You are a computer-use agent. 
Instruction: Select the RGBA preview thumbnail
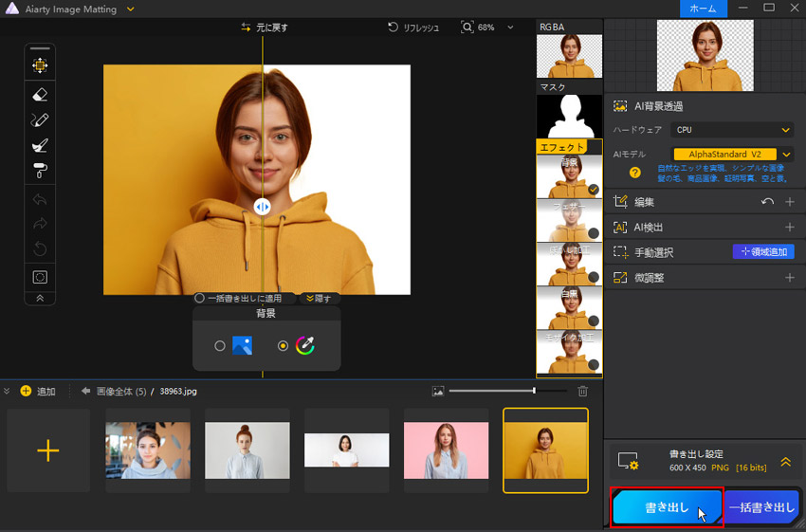point(569,56)
